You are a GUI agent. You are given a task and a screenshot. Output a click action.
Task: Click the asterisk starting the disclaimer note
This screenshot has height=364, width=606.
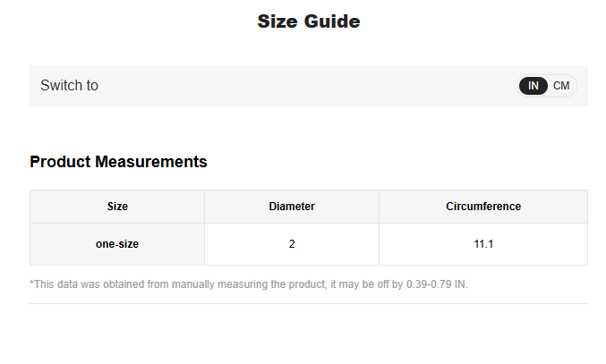tap(32, 284)
